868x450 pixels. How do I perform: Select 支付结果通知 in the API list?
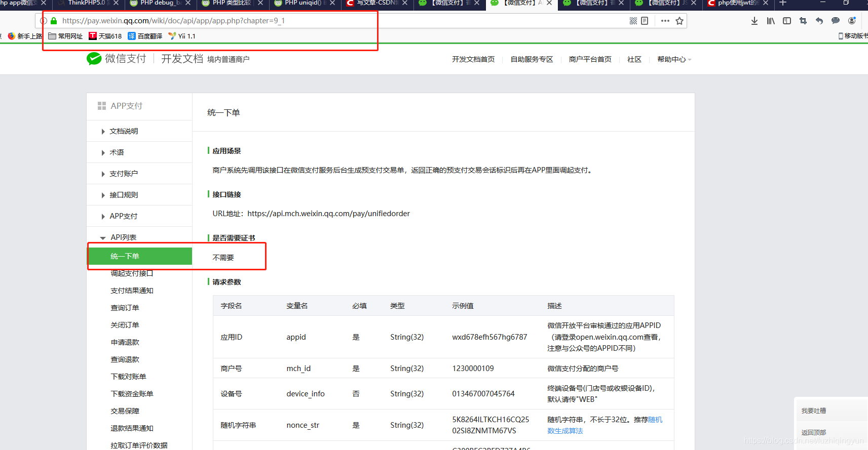pyautogui.click(x=132, y=291)
